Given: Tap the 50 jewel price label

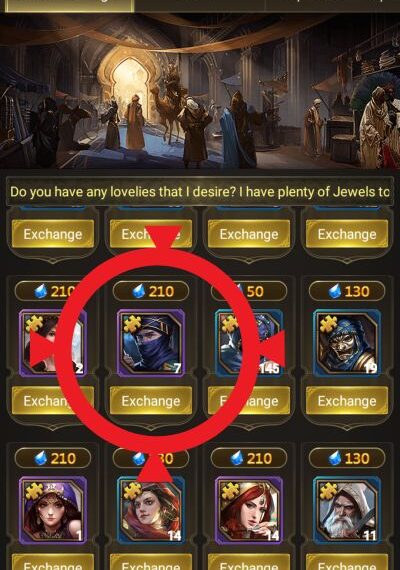Looking at the screenshot, I should pyautogui.click(x=249, y=291).
